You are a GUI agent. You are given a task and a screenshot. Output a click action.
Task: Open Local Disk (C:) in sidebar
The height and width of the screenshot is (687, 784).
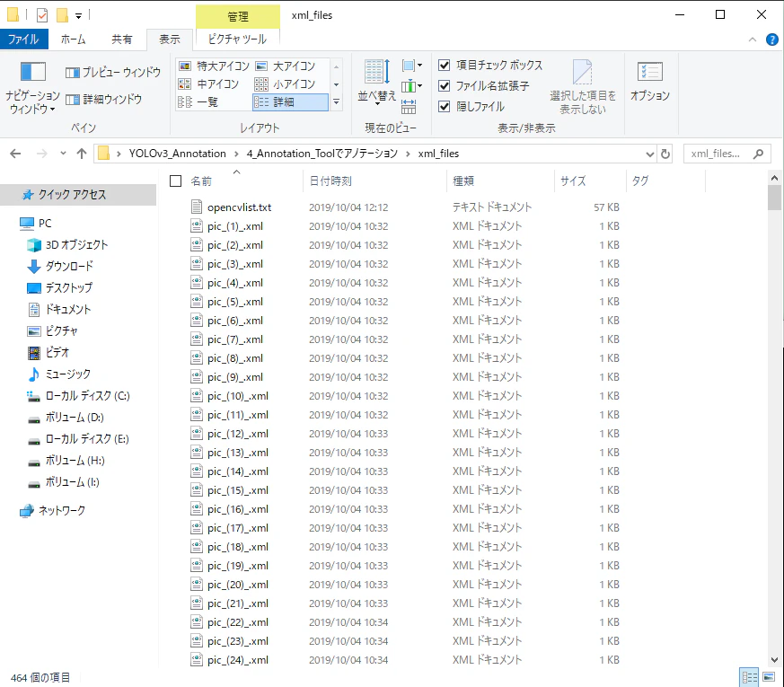pos(78,396)
